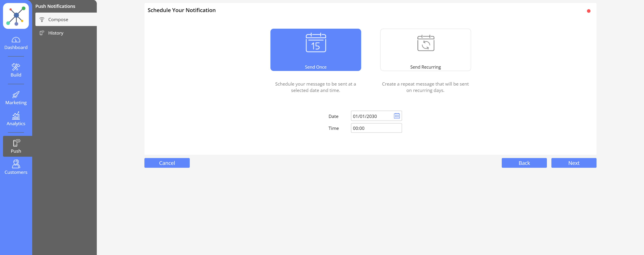Select the Send Once option card

pos(316,50)
